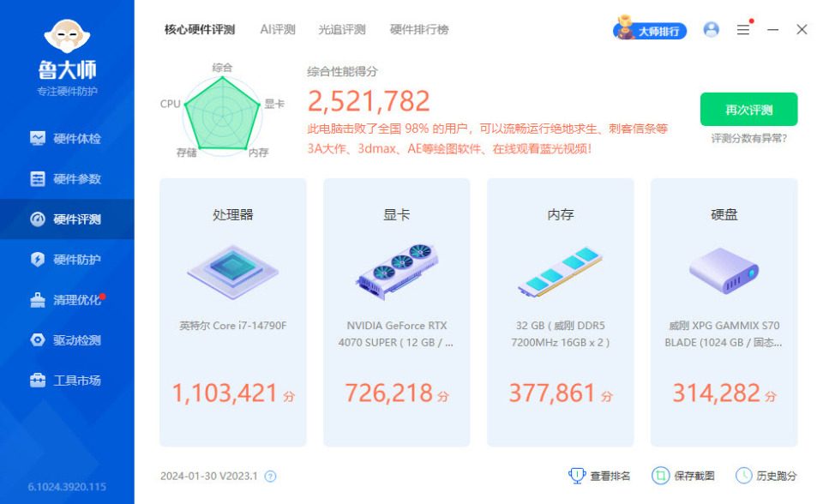Switch to the 硬件排行榜 tab
The width and height of the screenshot is (823, 504).
(420, 28)
